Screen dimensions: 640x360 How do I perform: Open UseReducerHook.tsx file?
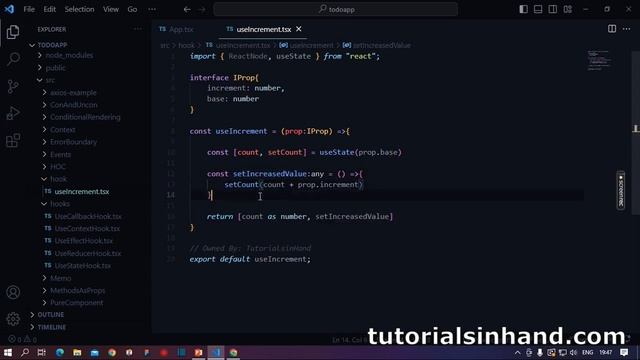(88, 253)
